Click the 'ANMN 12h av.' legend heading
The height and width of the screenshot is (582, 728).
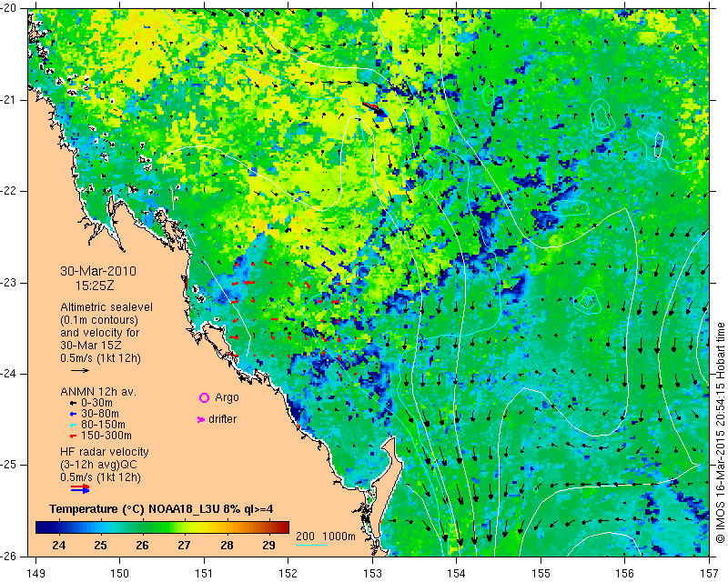98,392
